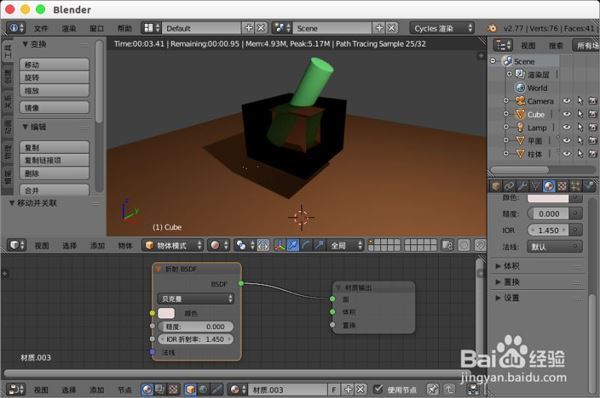The width and height of the screenshot is (600, 398).
Task: Hide the 平面 object in viewport
Action: [567, 140]
